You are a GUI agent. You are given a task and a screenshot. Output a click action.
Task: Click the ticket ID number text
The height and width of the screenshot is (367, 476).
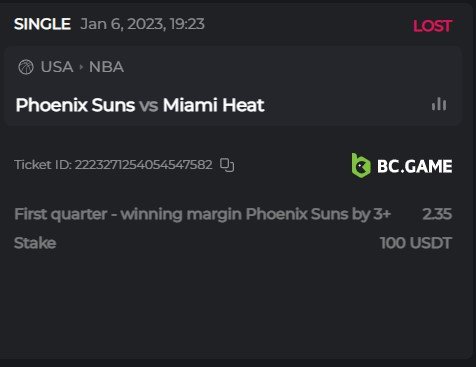[x=144, y=165]
